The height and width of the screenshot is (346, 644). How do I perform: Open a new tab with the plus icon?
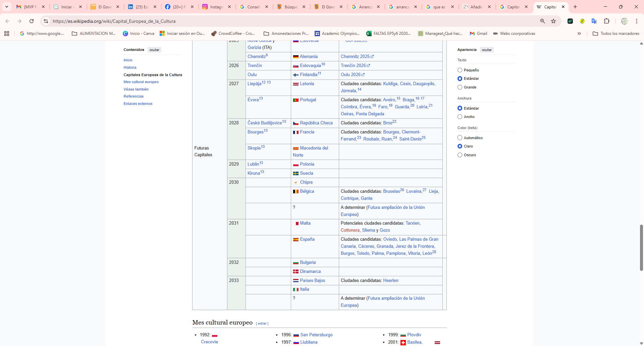pos(575,7)
